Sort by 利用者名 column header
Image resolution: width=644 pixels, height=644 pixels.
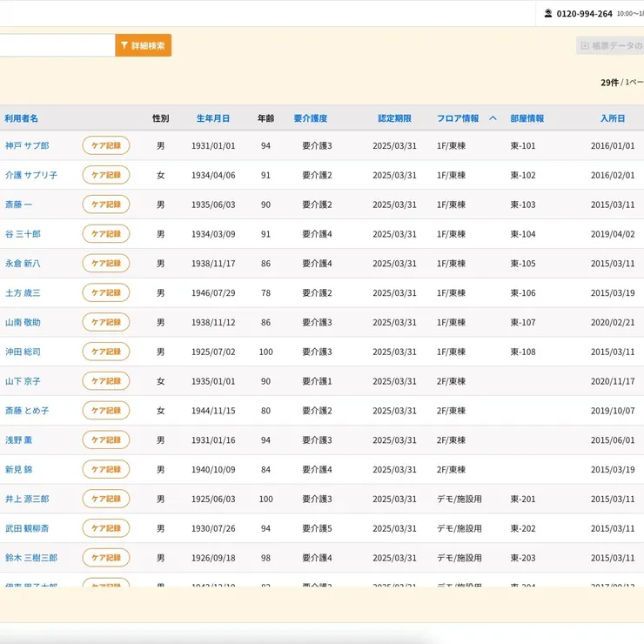(22, 118)
